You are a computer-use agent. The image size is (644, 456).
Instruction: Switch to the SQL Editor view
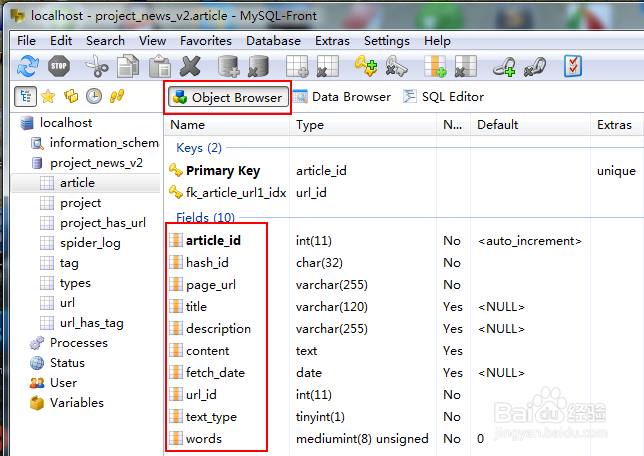[444, 97]
